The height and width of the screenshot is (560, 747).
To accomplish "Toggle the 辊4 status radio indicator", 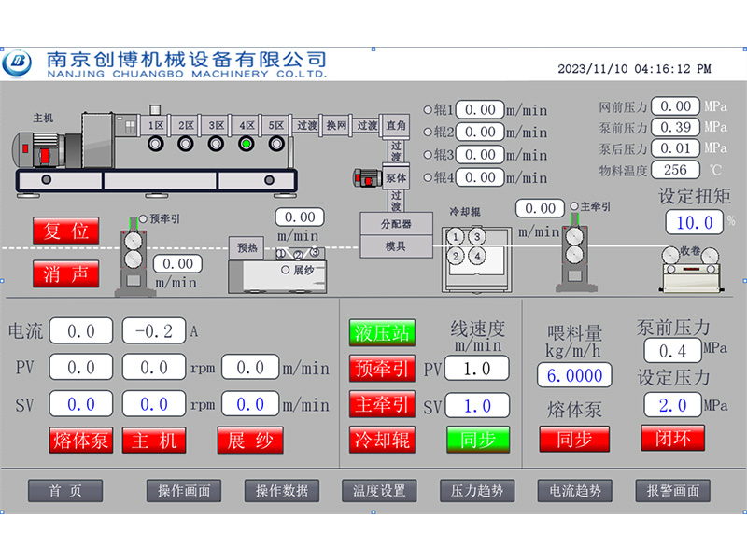I will [428, 177].
